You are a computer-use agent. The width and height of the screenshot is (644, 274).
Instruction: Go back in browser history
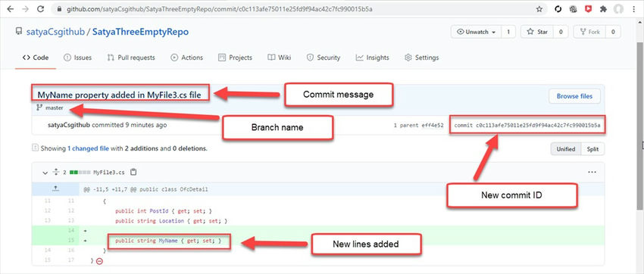pos(10,8)
